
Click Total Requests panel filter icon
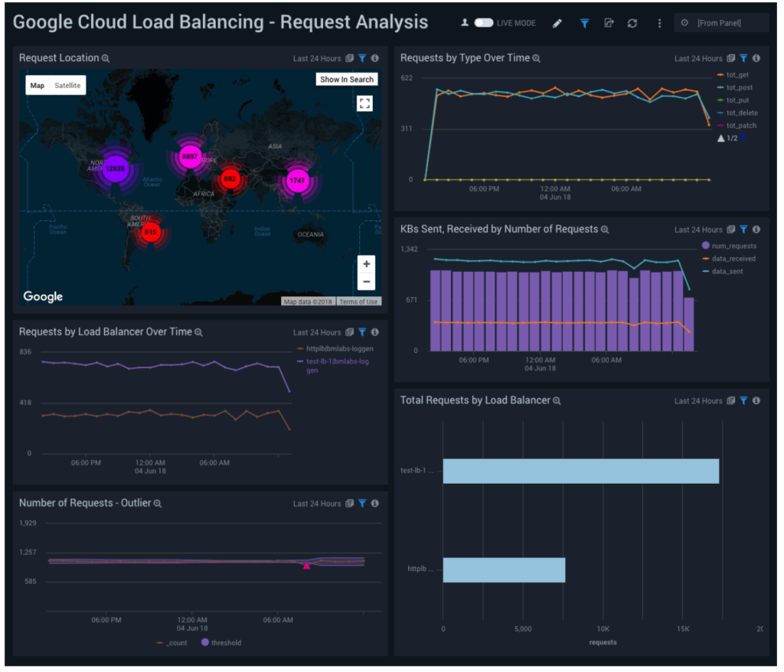(744, 401)
